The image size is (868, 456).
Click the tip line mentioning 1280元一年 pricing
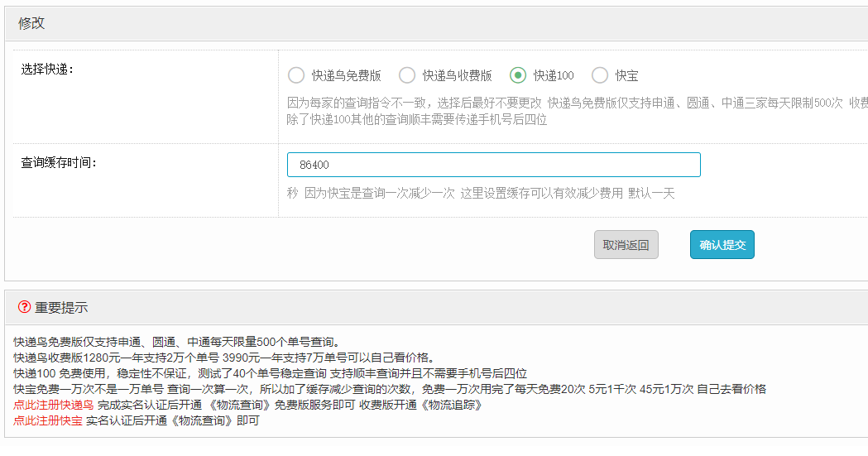pos(223,358)
